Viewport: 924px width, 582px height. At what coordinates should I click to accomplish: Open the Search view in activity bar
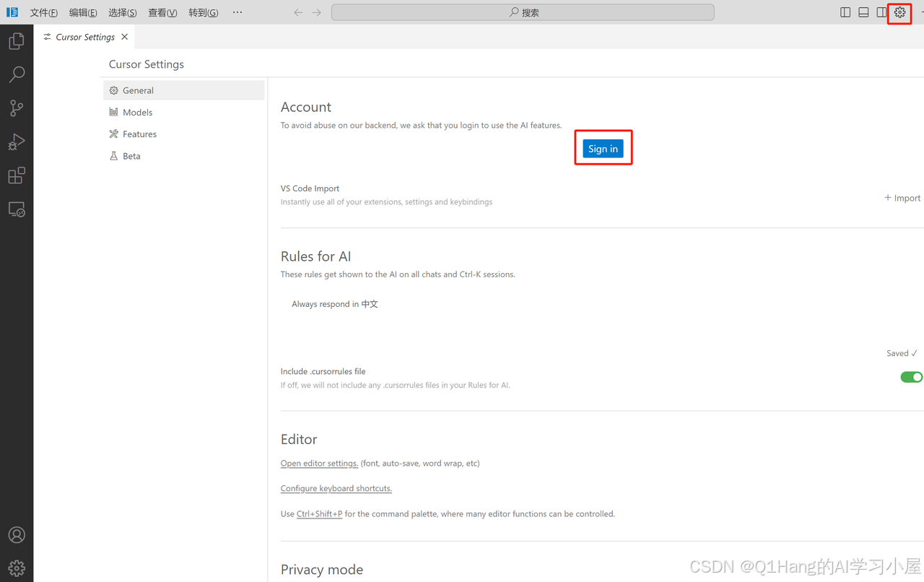click(x=17, y=74)
